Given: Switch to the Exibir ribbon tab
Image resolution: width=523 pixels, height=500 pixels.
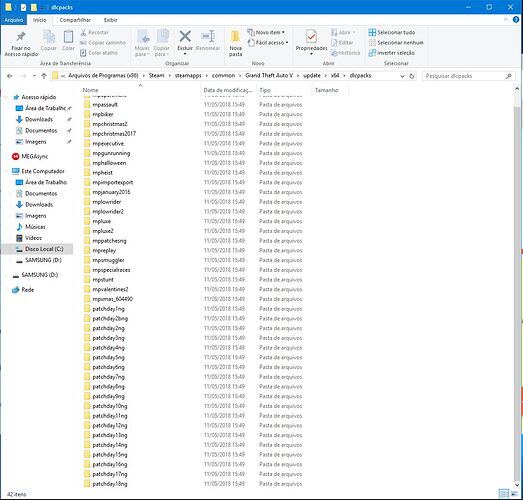Looking at the screenshot, I should [x=110, y=20].
